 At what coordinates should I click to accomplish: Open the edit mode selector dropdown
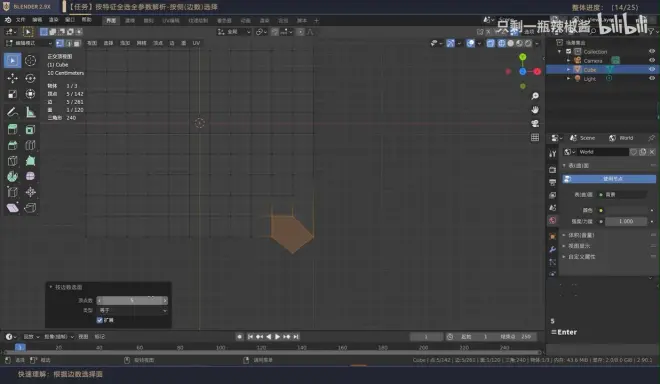(29, 43)
